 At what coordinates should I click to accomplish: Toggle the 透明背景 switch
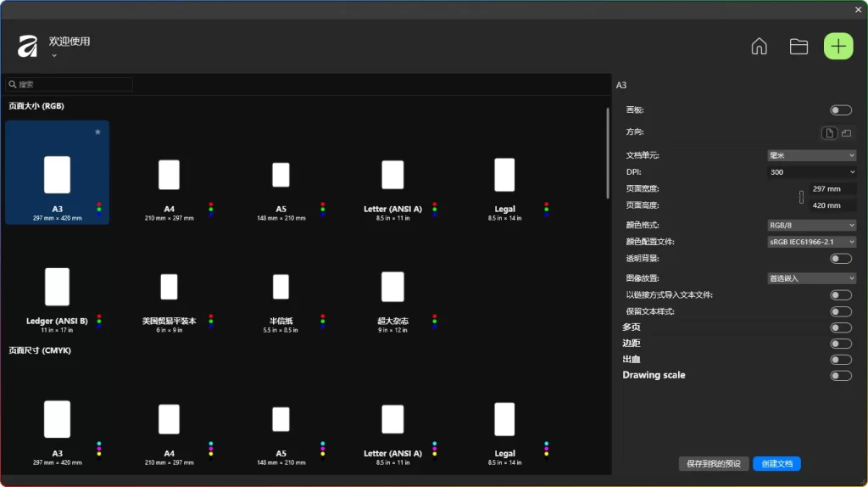[x=840, y=259]
